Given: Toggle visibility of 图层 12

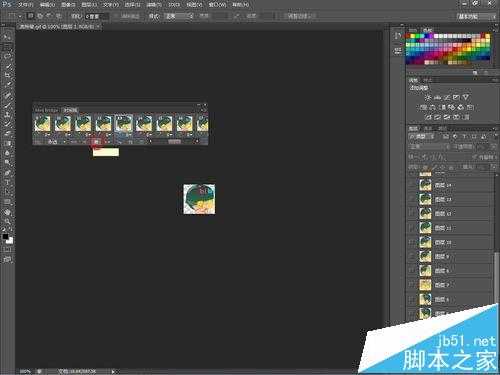Looking at the screenshot, I should [x=413, y=214].
